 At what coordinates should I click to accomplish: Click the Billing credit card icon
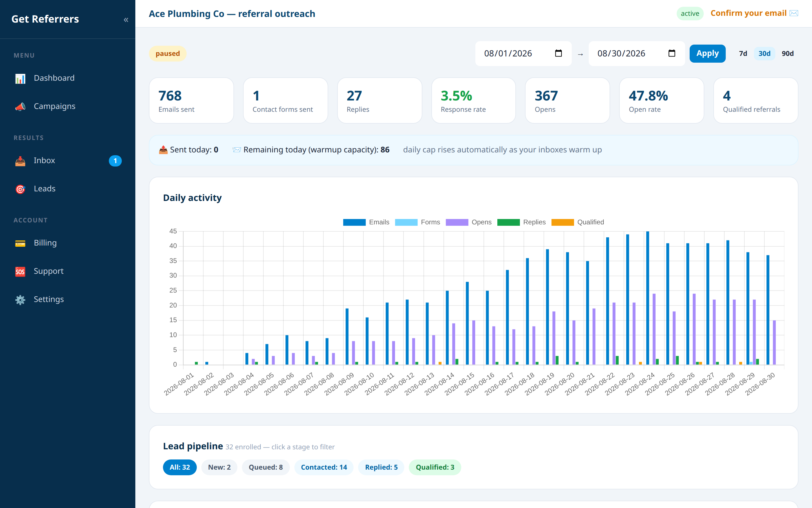20,243
